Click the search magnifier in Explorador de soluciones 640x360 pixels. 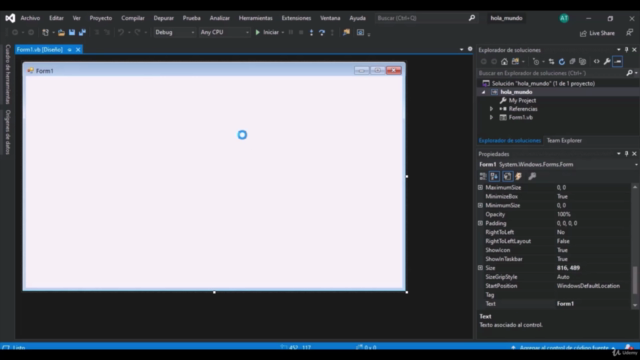pos(629,73)
